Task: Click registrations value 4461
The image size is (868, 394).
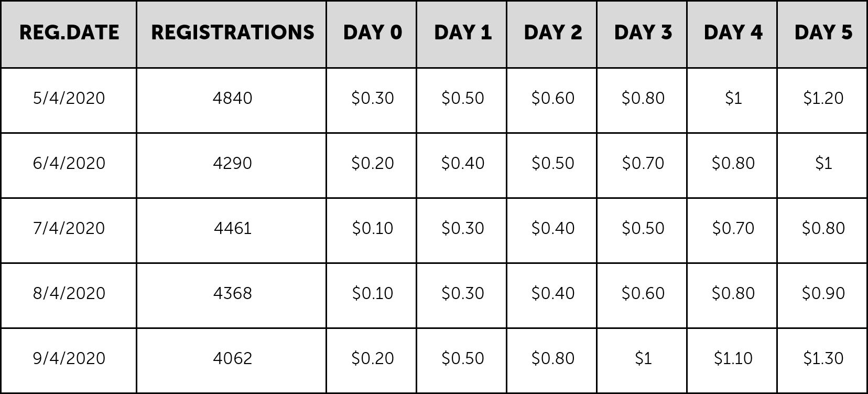Action: [232, 230]
